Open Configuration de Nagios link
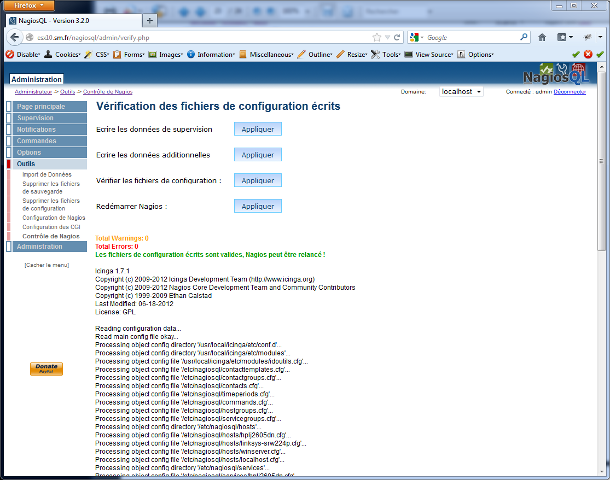This screenshot has height=480, width=610. [x=54, y=218]
